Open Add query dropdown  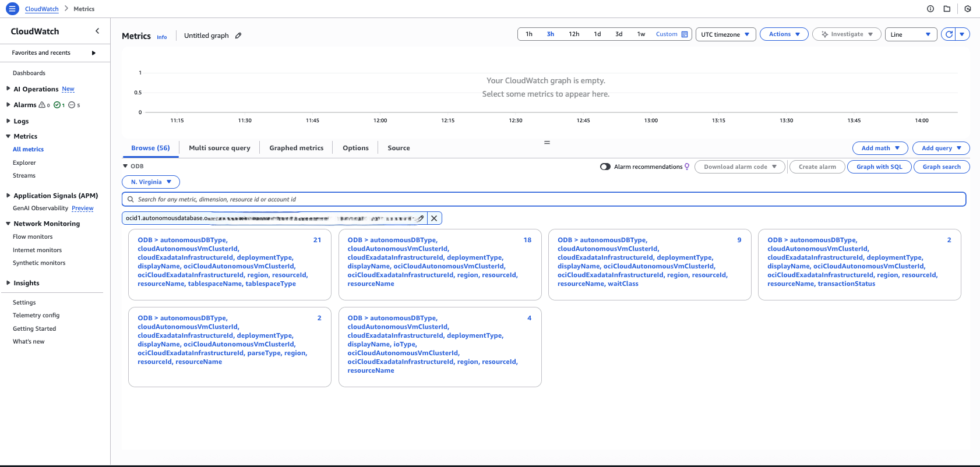(941, 148)
